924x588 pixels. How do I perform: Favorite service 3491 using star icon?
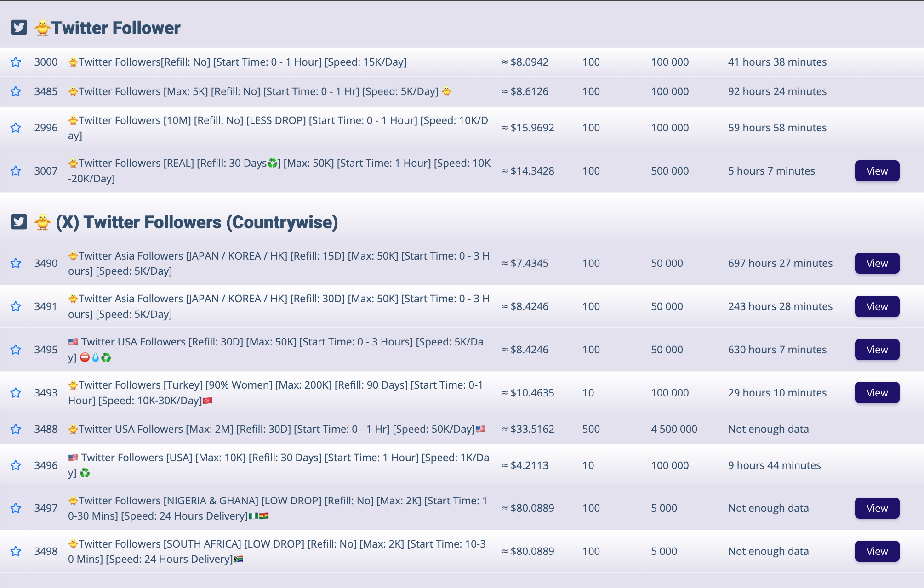click(x=16, y=306)
